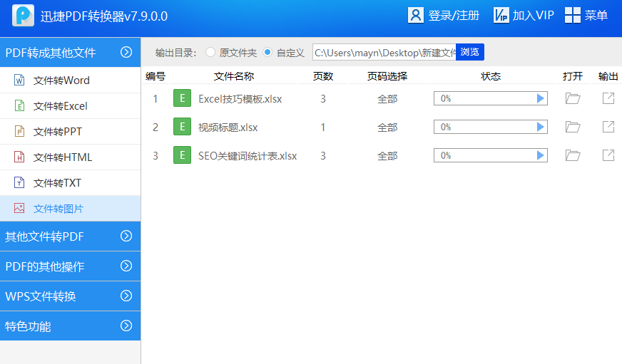The width and height of the screenshot is (622, 364).
Task: Select 文件转Excel in sidebar
Action: tap(70, 105)
